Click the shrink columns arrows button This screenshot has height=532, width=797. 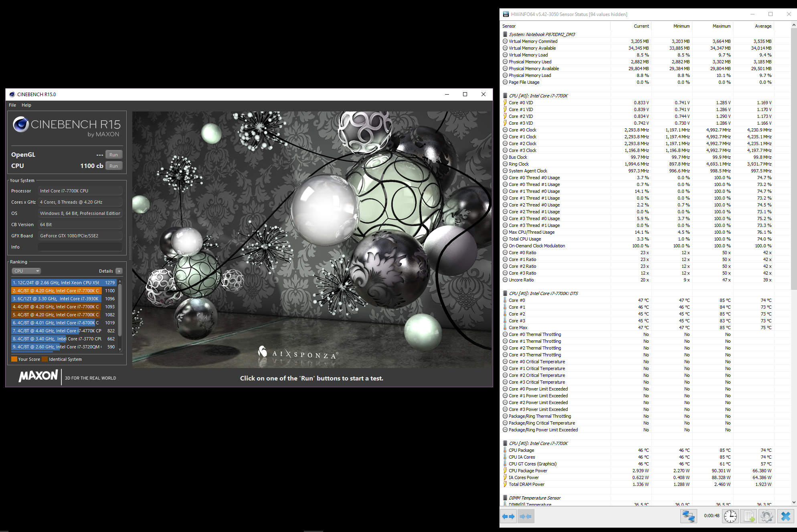tap(526, 516)
